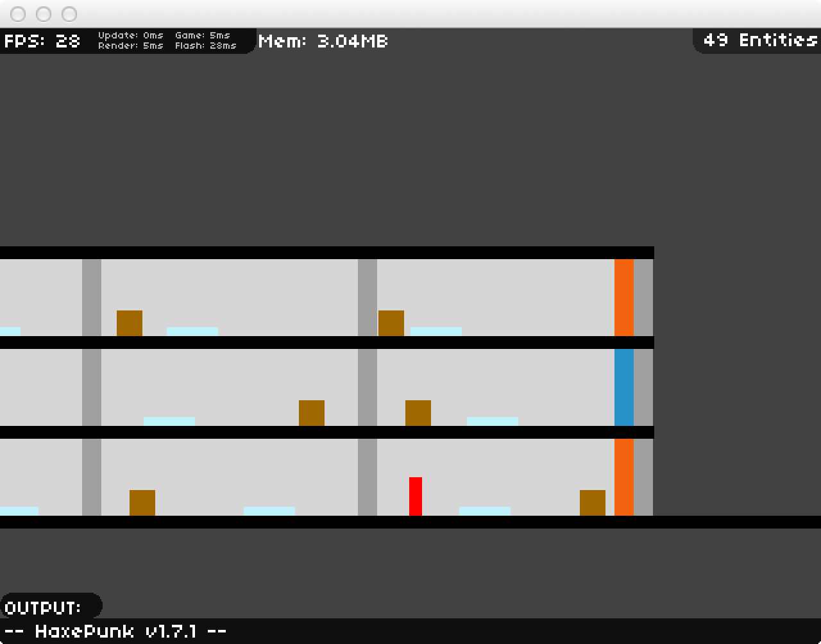Click the brown crate right of the red player
This screenshot has width=821, height=644.
[x=593, y=503]
